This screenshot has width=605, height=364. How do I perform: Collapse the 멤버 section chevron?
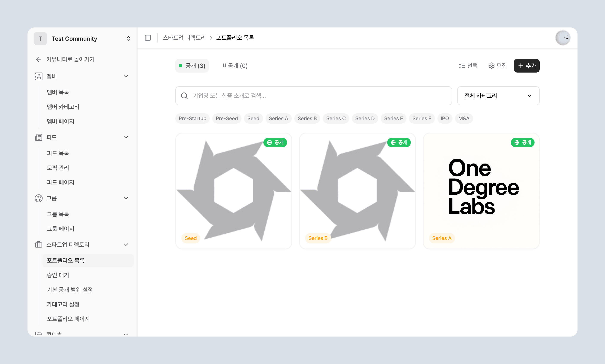(126, 76)
